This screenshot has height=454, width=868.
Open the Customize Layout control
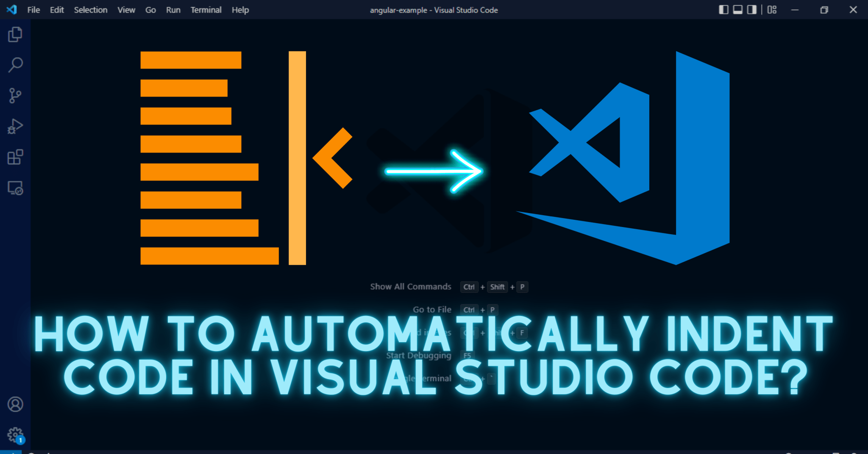(x=771, y=9)
